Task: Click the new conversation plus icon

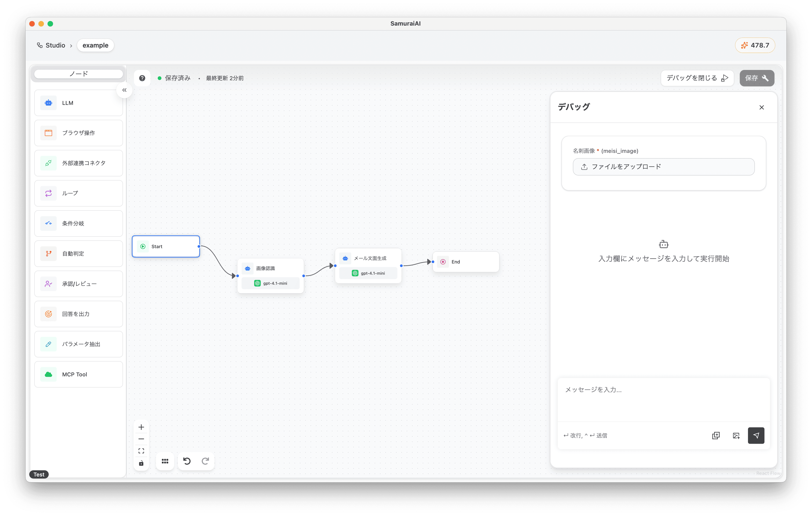Action: pos(716,436)
